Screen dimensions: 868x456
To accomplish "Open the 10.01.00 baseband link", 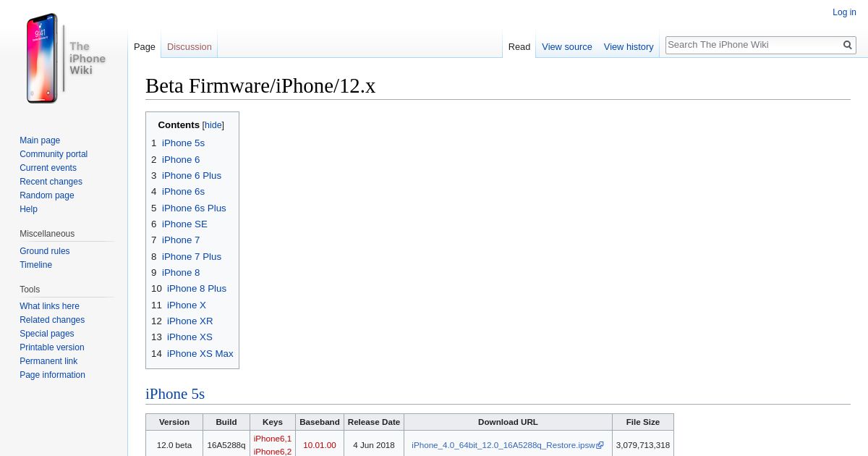I will 320,445.
